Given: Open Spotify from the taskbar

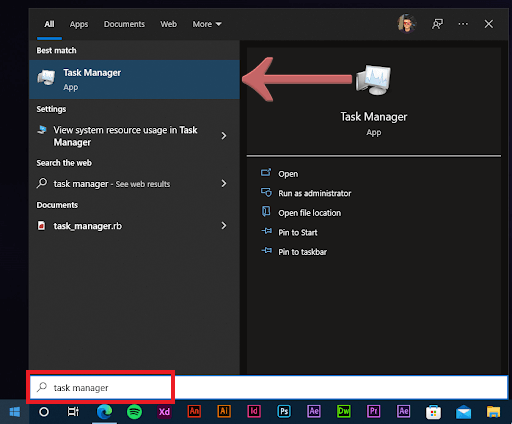Looking at the screenshot, I should click(x=134, y=412).
